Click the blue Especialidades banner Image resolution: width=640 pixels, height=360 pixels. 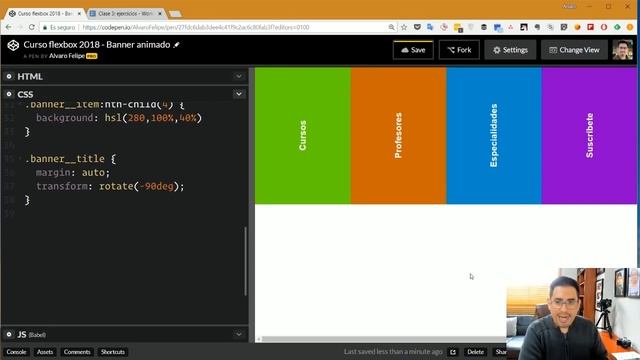click(x=494, y=136)
